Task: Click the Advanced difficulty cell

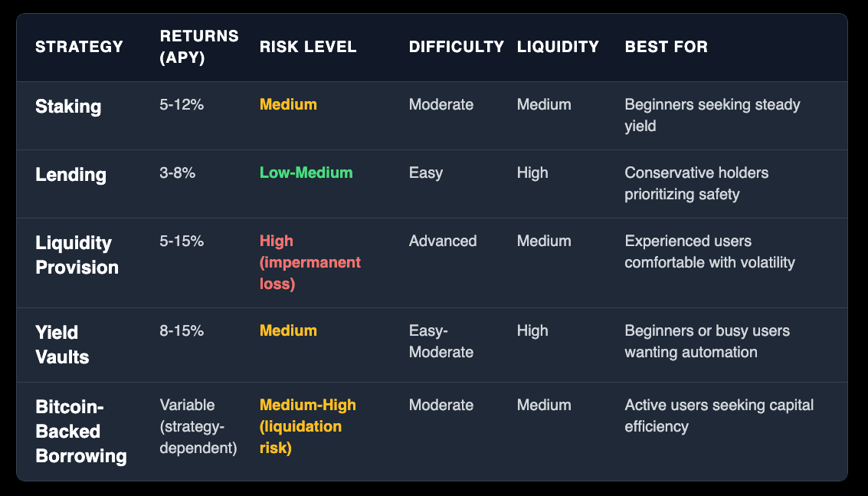Action: pos(443,241)
